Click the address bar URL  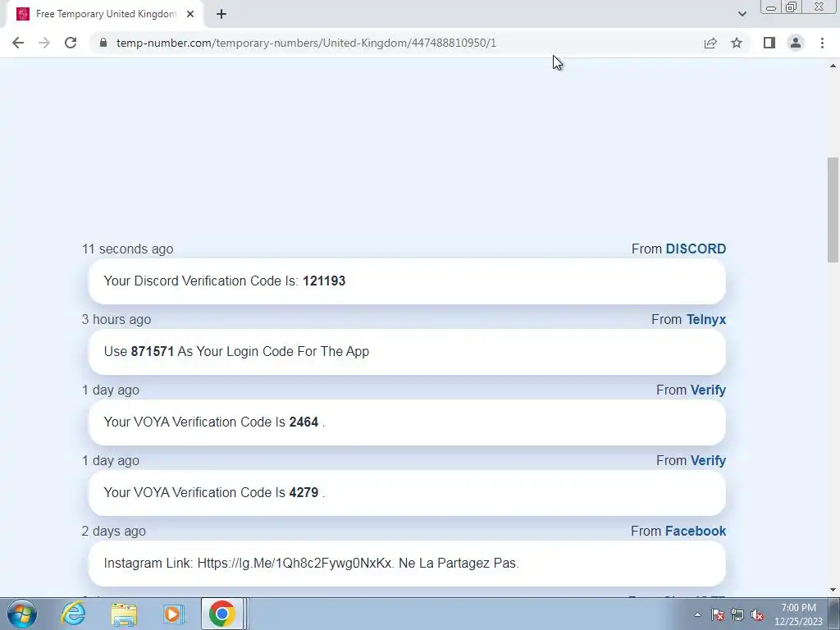(306, 43)
